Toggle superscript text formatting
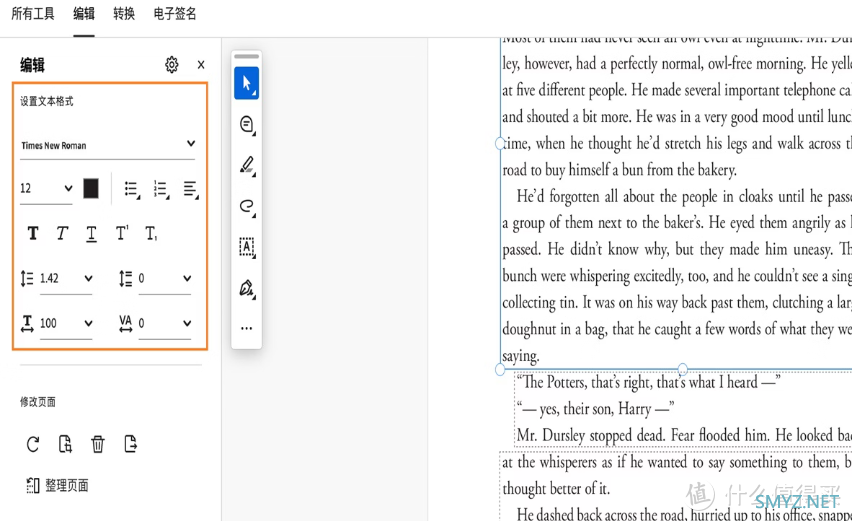This screenshot has height=521, width=852. pyautogui.click(x=122, y=234)
